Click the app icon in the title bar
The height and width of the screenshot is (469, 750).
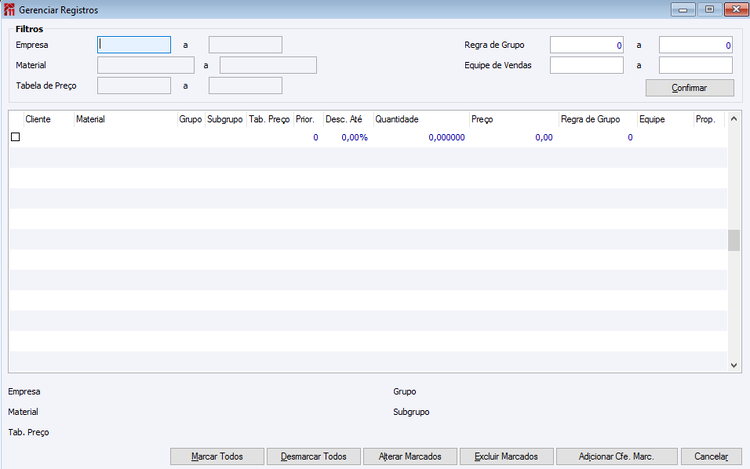tap(9, 10)
